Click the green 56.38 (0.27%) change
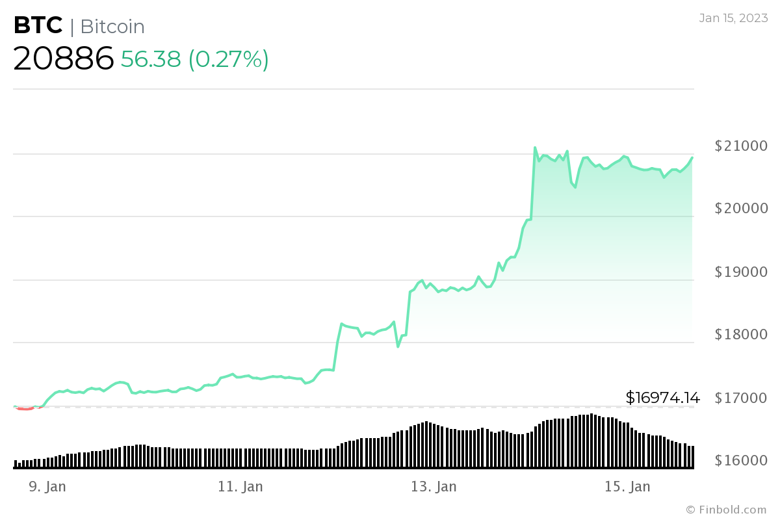Viewport: 780px width, 520px height. 194,59
